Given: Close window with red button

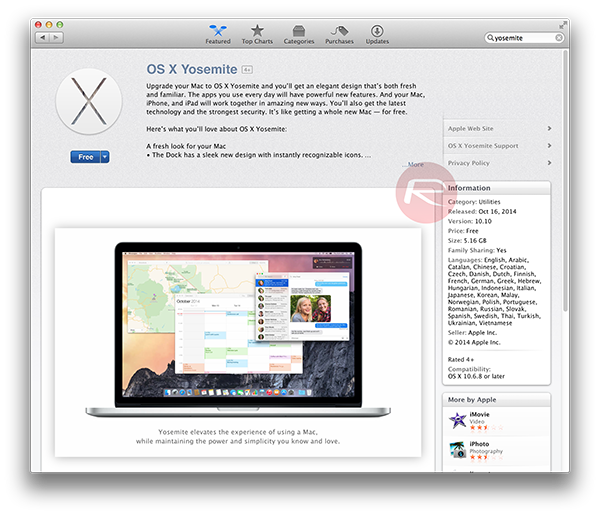Looking at the screenshot, I should (38, 24).
